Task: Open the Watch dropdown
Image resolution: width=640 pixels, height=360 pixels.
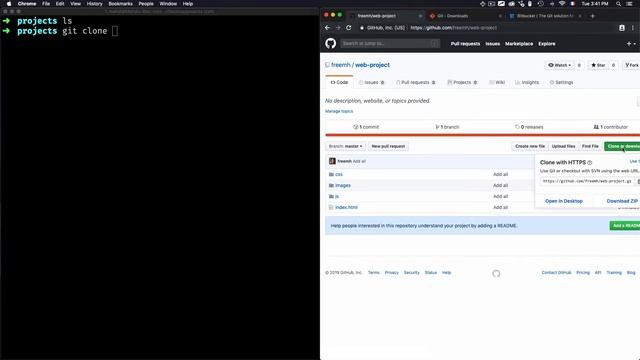Action: pos(560,65)
